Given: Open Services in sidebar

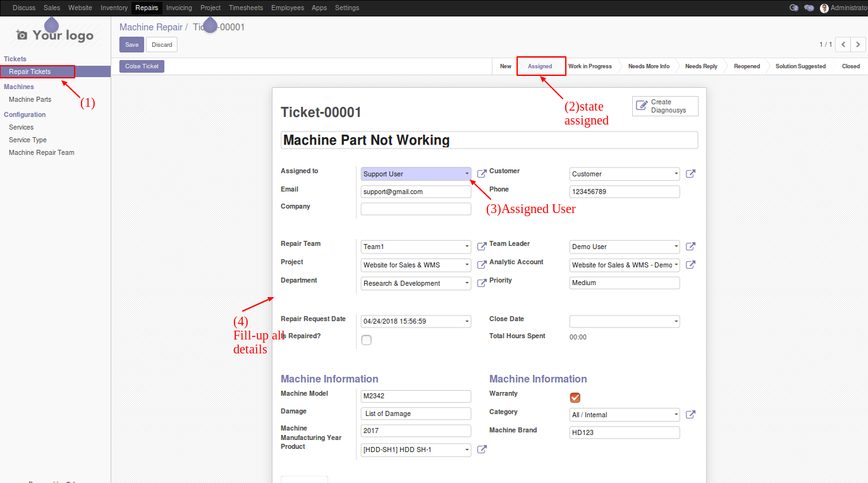Looking at the screenshot, I should [x=21, y=127].
